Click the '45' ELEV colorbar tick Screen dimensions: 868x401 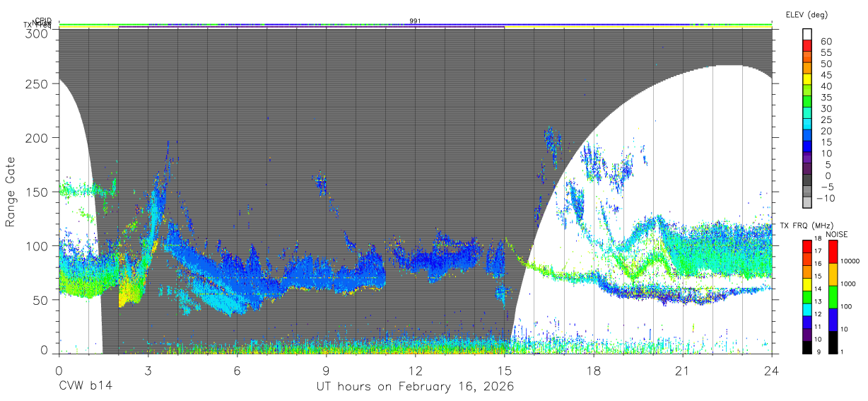click(x=826, y=75)
